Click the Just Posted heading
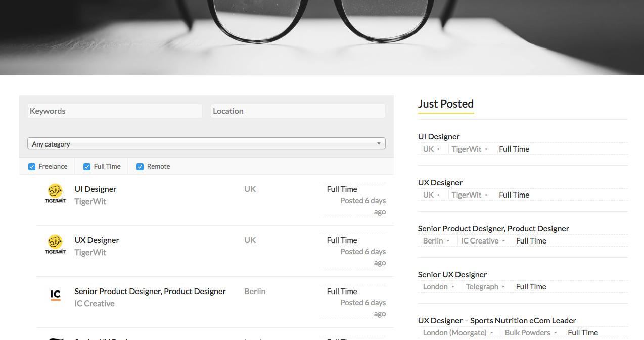This screenshot has width=644, height=340. [446, 104]
